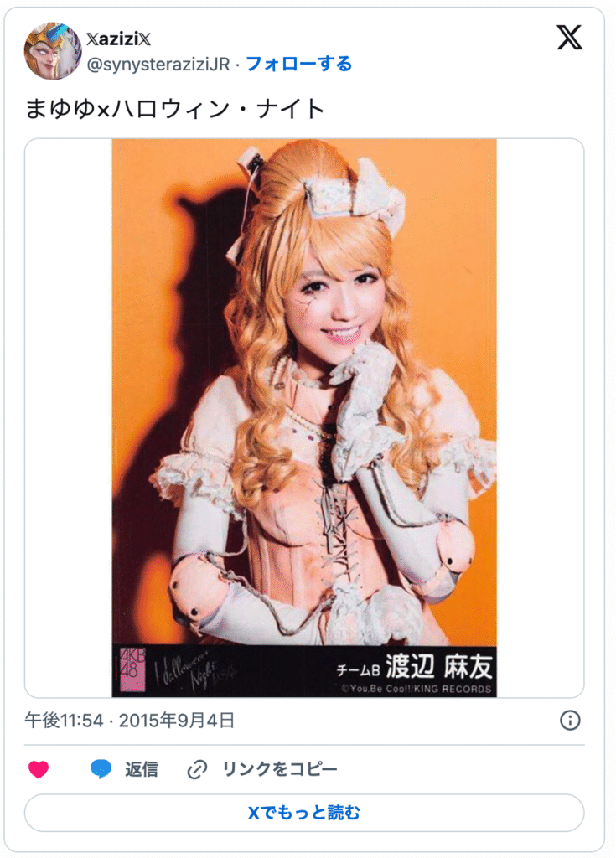Copy the tweet link via リンクをコピー
616x858 pixels.
pos(279,769)
